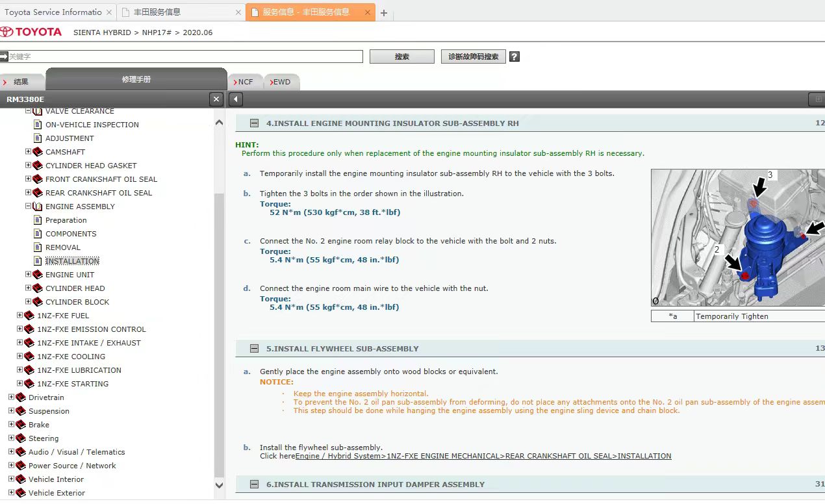Screen dimensions: 825x504
Task: Select the 修理手册 tab
Action: pos(136,79)
